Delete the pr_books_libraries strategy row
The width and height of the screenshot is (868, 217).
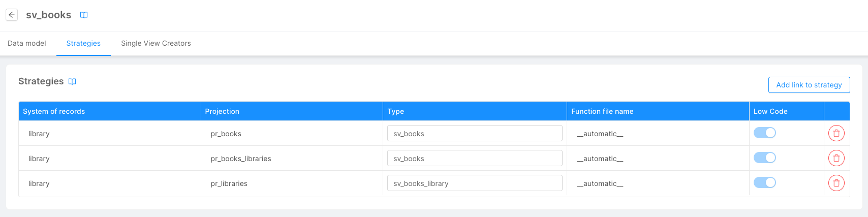click(x=836, y=158)
